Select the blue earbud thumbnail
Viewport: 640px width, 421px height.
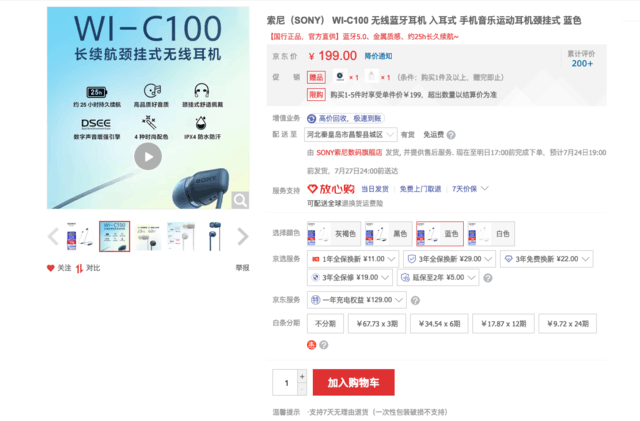215,236
